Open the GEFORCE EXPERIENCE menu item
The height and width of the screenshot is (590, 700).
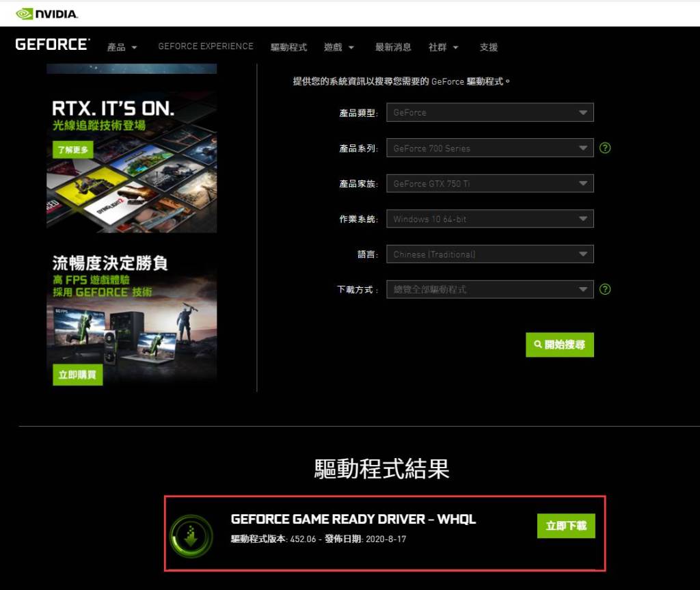coord(206,46)
